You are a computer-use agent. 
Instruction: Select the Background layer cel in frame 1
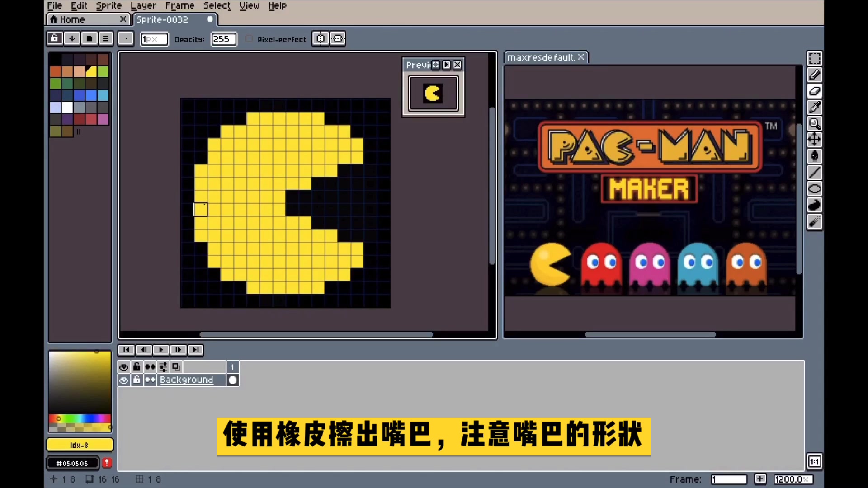(x=232, y=380)
